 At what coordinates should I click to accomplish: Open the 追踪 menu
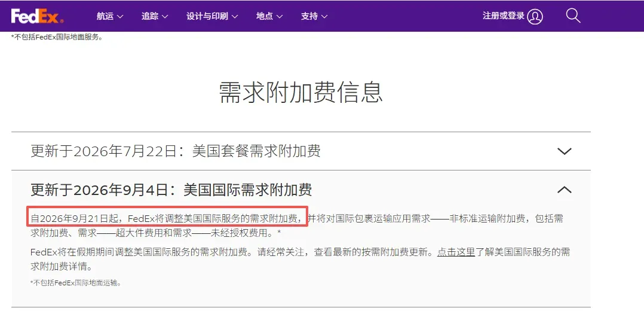[x=155, y=16]
